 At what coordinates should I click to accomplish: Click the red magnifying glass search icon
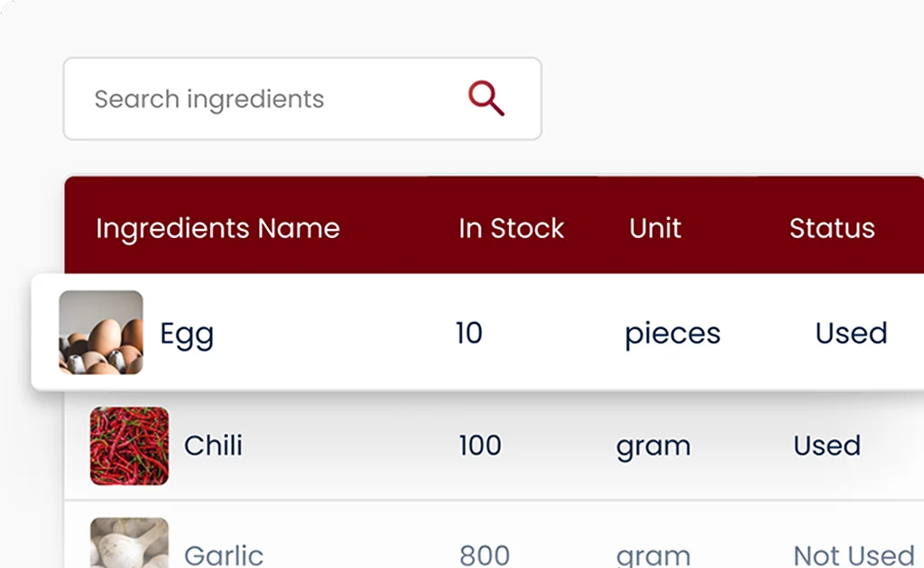tap(486, 98)
